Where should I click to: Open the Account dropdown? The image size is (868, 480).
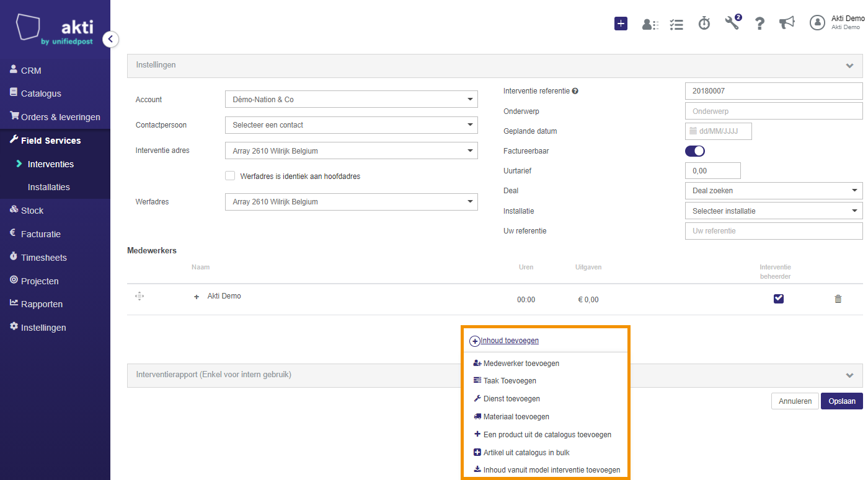pos(352,99)
